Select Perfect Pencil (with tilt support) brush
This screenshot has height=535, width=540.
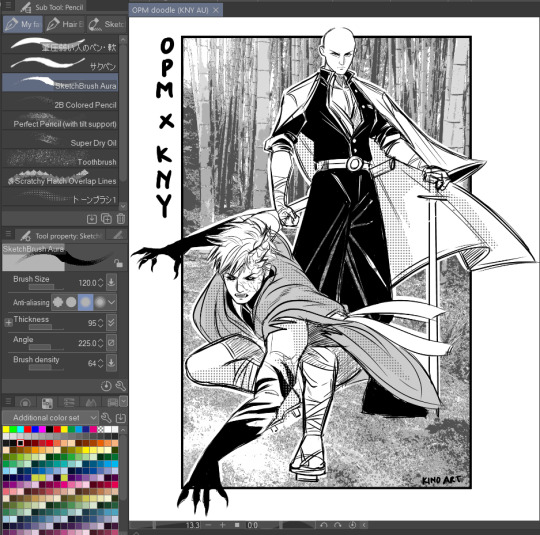coord(60,121)
